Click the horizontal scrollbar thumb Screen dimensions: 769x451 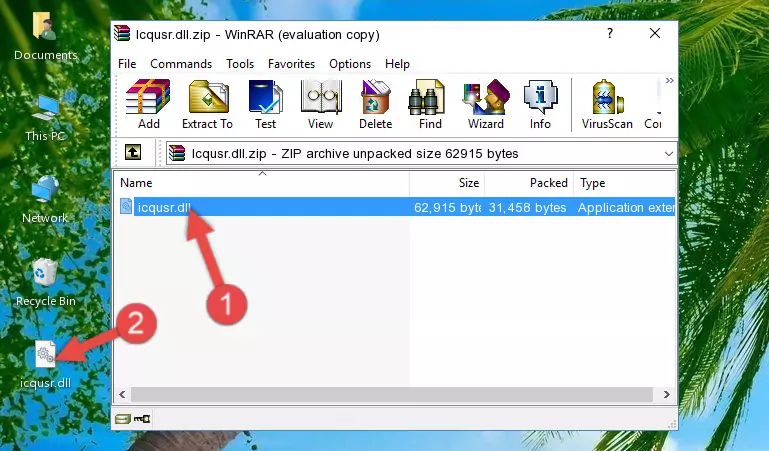coord(391,395)
